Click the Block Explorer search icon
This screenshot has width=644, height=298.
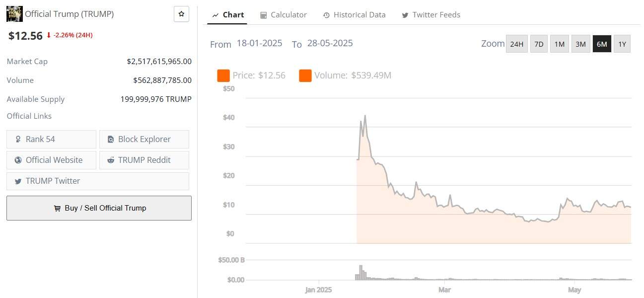click(x=111, y=140)
